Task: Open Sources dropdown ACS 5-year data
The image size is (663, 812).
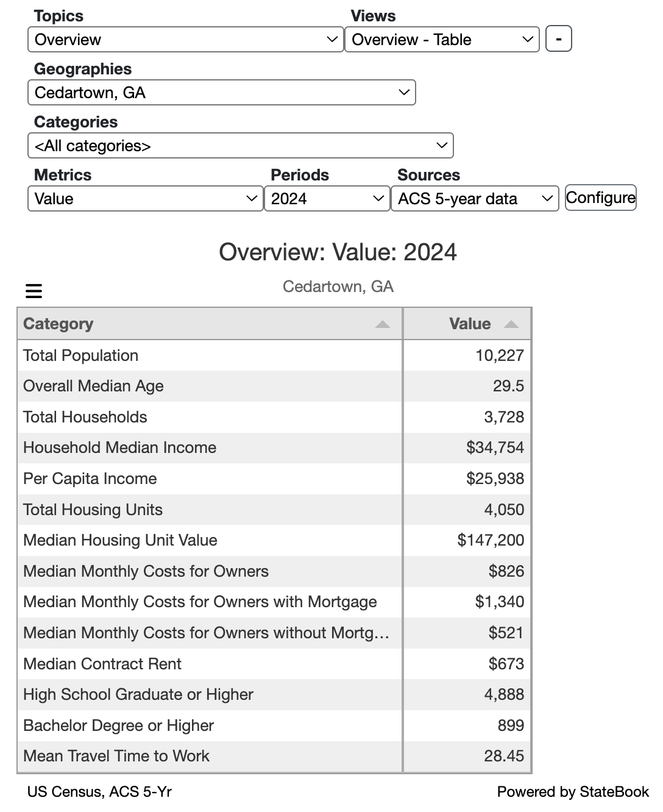Action: pyautogui.click(x=475, y=199)
